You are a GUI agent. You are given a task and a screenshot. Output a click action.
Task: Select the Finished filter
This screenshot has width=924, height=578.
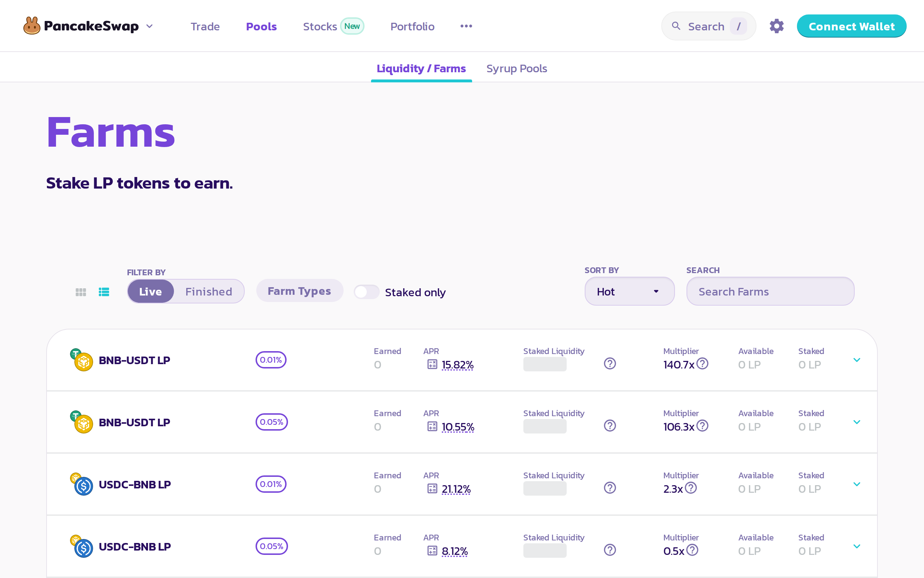coord(209,291)
